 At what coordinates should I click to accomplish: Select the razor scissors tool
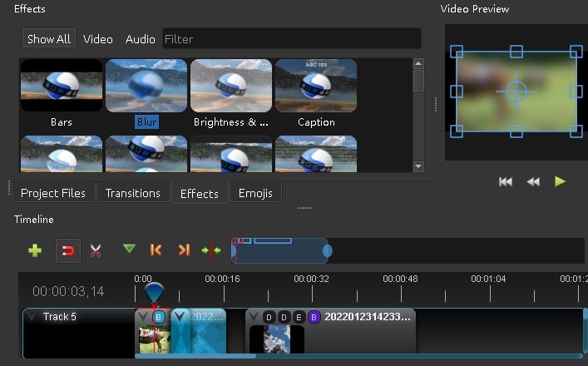(x=96, y=250)
